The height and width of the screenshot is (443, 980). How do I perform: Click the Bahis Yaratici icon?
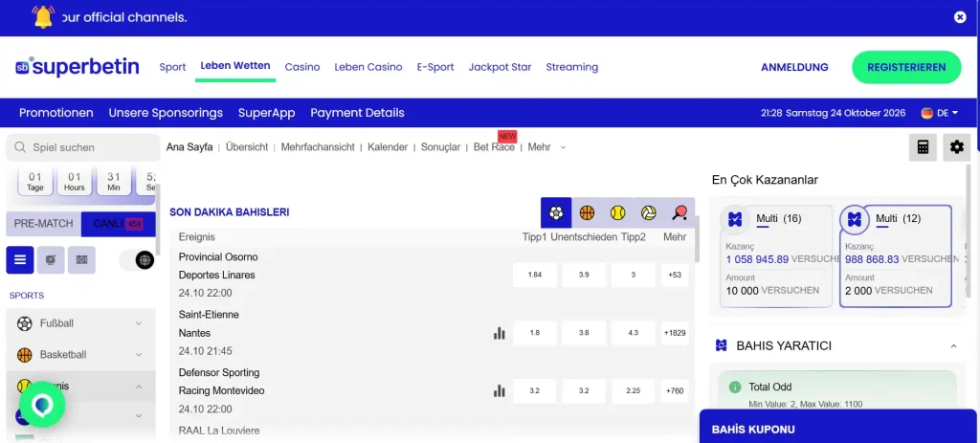tap(722, 345)
